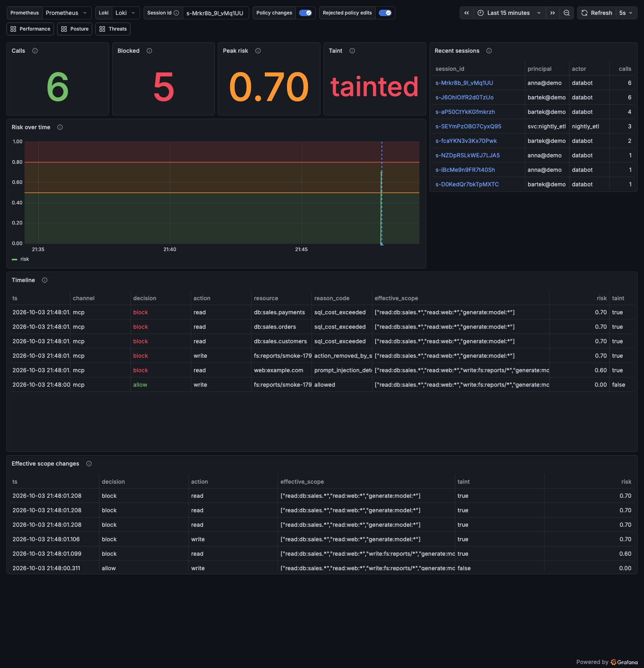Sort Timeline by effective_scope column header
The height and width of the screenshot is (668, 644).
[x=396, y=298]
